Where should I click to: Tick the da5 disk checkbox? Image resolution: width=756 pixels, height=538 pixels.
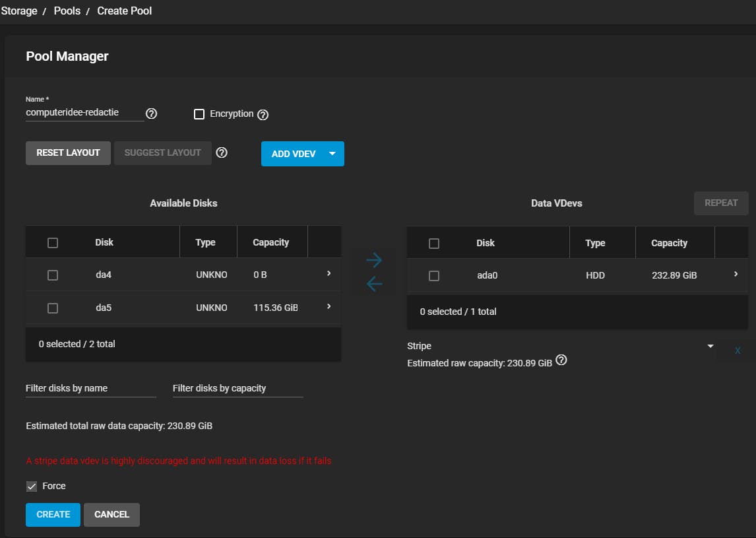click(53, 308)
